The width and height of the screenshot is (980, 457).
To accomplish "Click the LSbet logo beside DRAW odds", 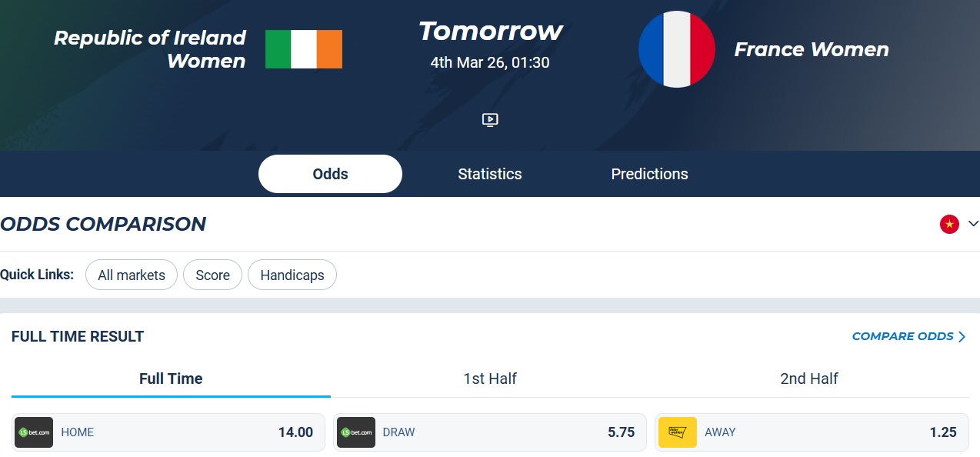I will tap(356, 432).
